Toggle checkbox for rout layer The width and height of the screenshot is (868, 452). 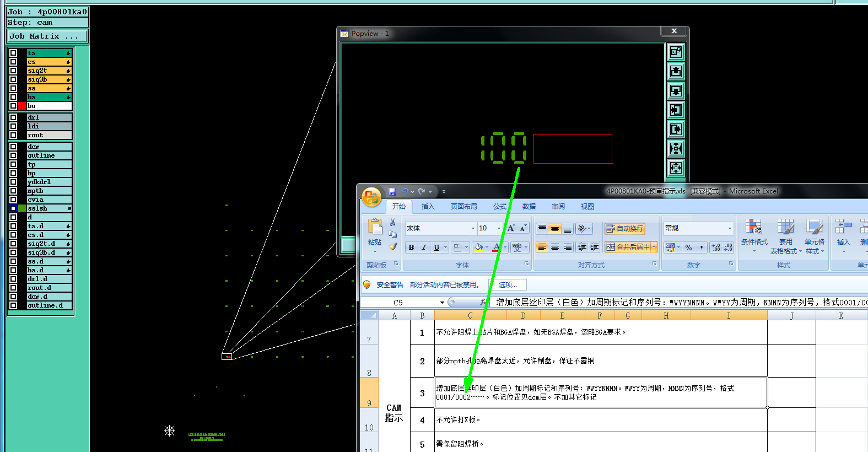click(x=13, y=135)
